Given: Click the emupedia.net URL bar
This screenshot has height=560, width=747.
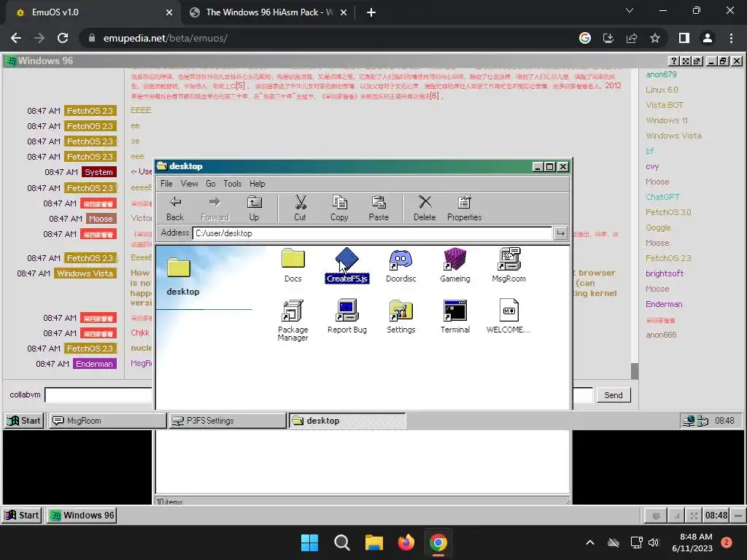Looking at the screenshot, I should [x=329, y=38].
